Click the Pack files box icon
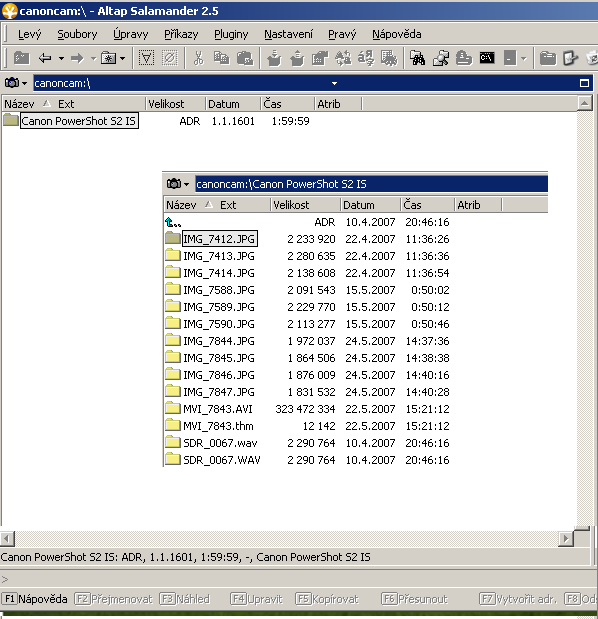This screenshot has width=598, height=619. (x=274, y=58)
